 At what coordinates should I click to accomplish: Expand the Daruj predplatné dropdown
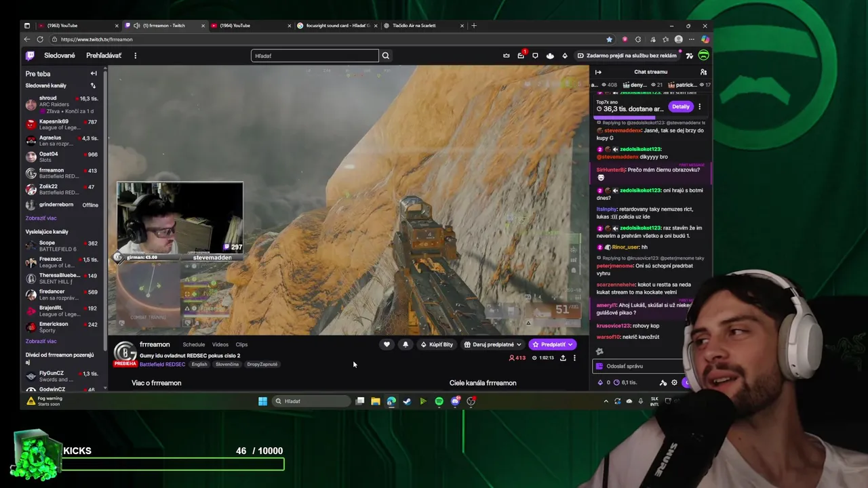(492, 344)
